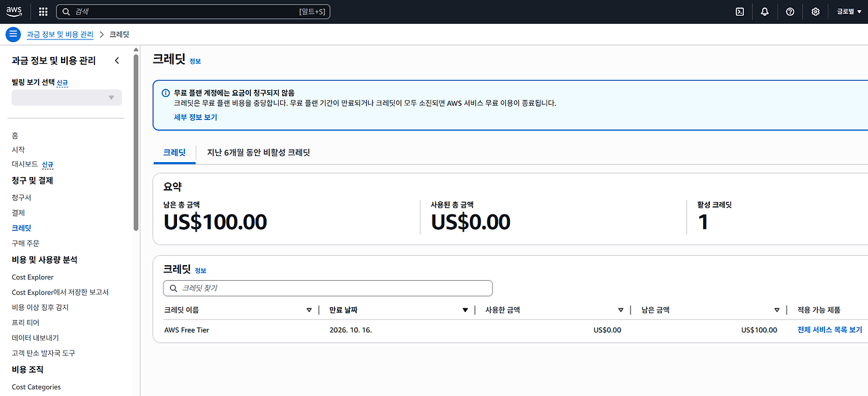Open 홈 in the sidebar
This screenshot has width=868, height=396.
click(x=15, y=136)
